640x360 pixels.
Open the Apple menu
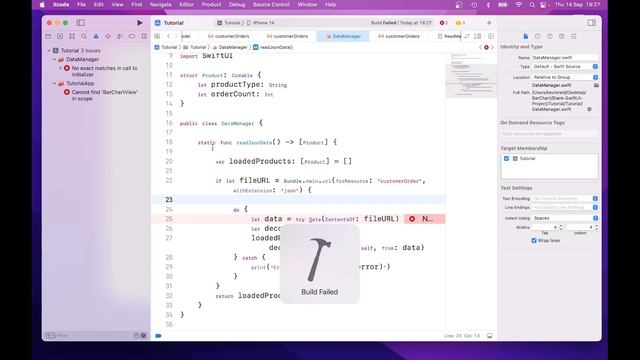[x=42, y=5]
